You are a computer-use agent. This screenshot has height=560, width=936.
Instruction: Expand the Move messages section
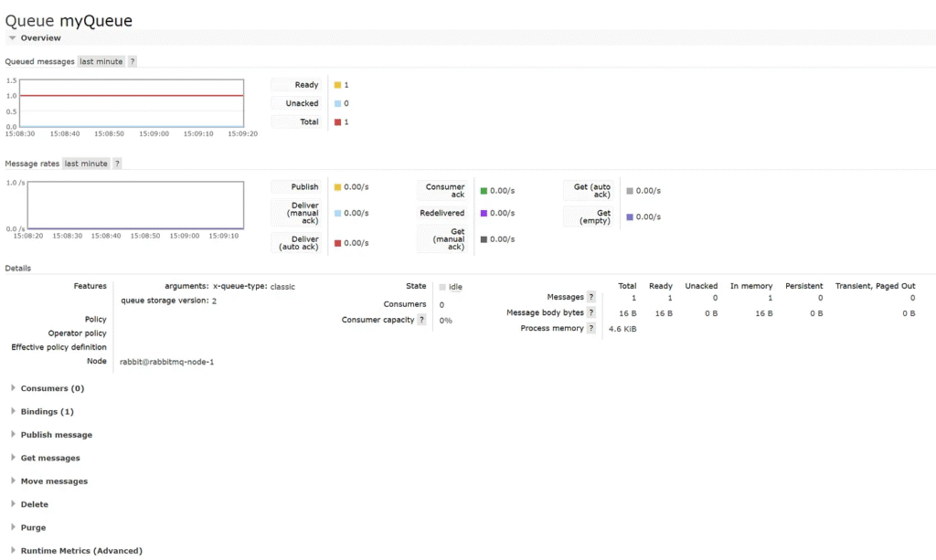[54, 481]
